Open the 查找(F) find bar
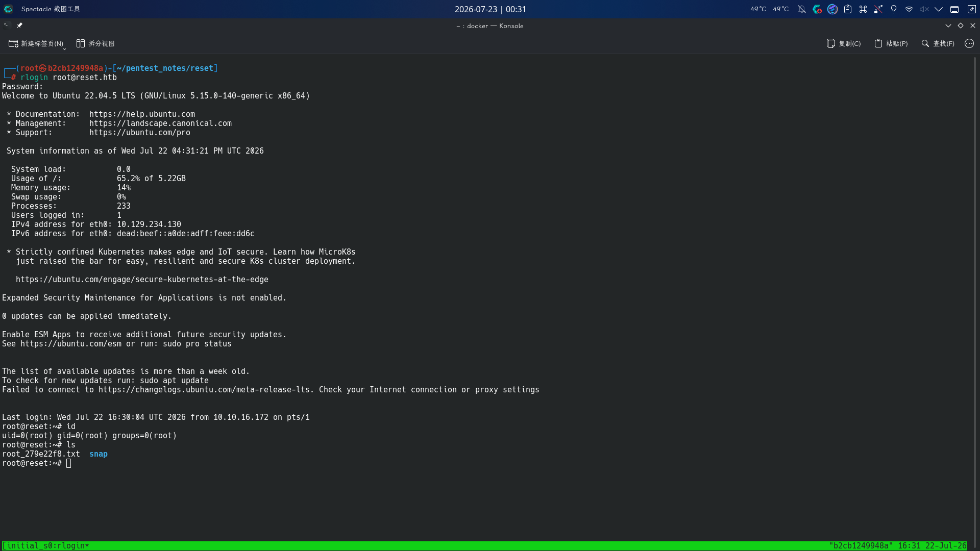This screenshot has height=551, width=980. coord(938,44)
